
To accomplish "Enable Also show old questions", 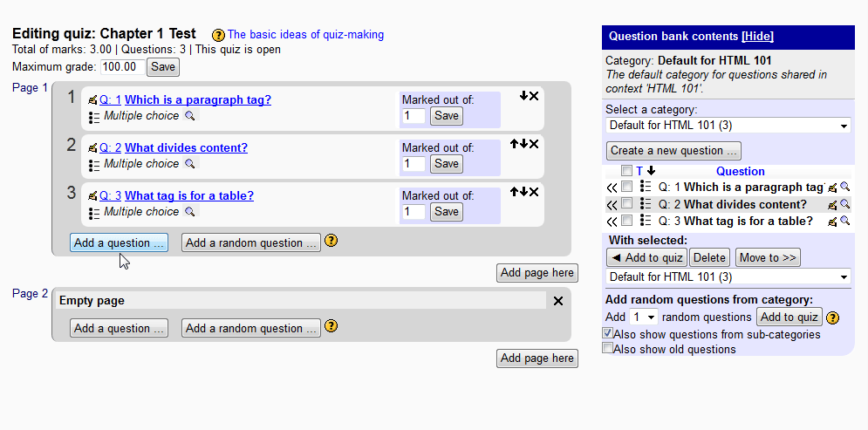I will [x=608, y=349].
